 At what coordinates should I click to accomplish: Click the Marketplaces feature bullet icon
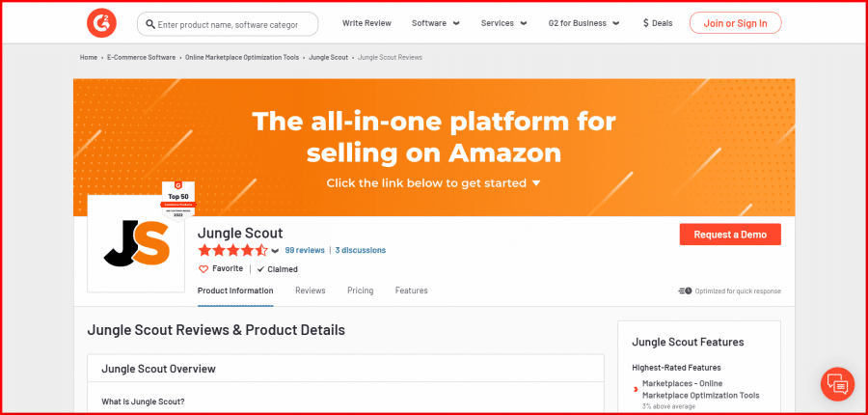pos(635,390)
